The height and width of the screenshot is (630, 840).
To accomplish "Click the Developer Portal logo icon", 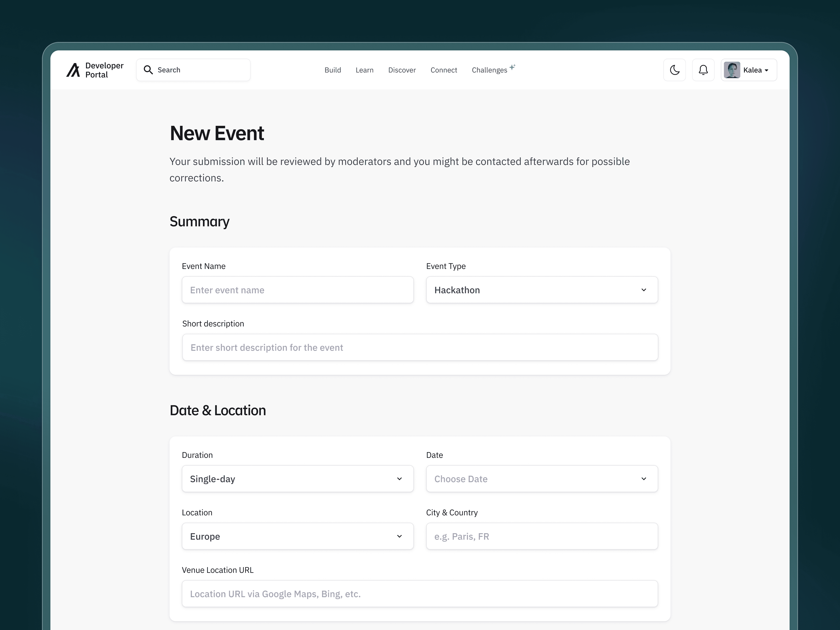I will pyautogui.click(x=73, y=70).
